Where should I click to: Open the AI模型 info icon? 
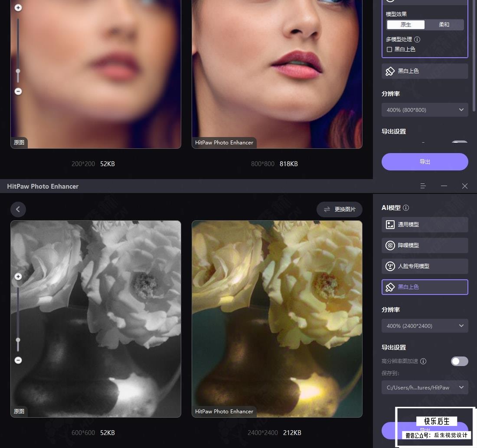click(406, 208)
